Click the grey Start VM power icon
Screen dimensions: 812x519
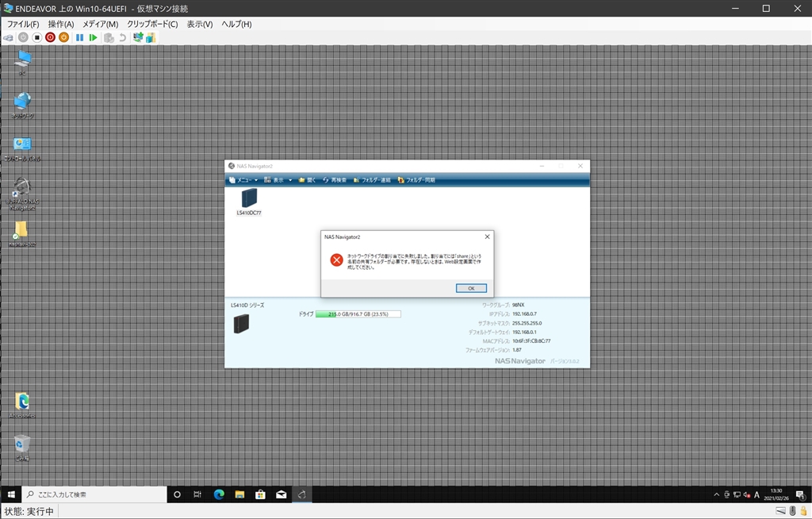pos(23,37)
